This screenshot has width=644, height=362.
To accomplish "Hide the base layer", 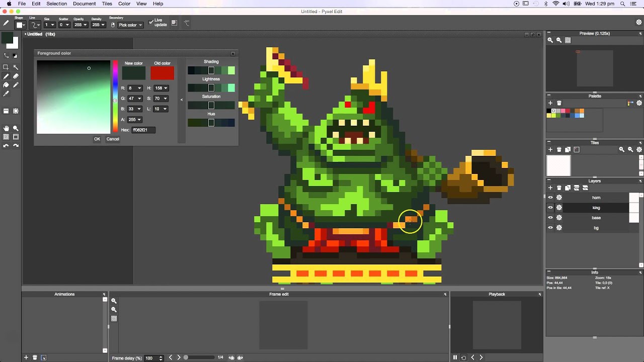I will point(550,218).
